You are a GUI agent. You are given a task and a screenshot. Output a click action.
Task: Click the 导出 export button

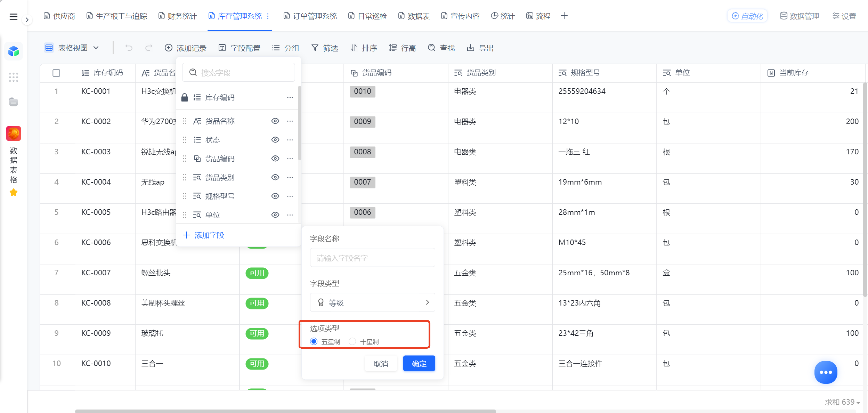pos(480,48)
